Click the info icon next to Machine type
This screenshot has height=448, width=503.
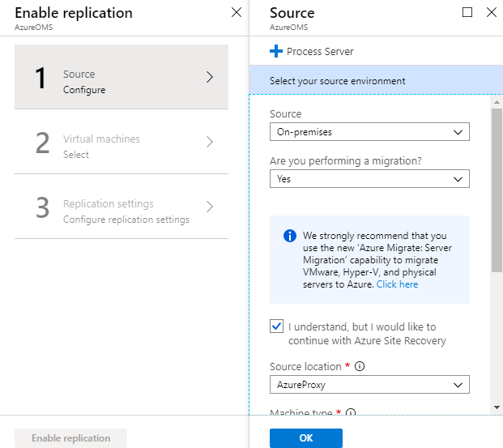(351, 412)
